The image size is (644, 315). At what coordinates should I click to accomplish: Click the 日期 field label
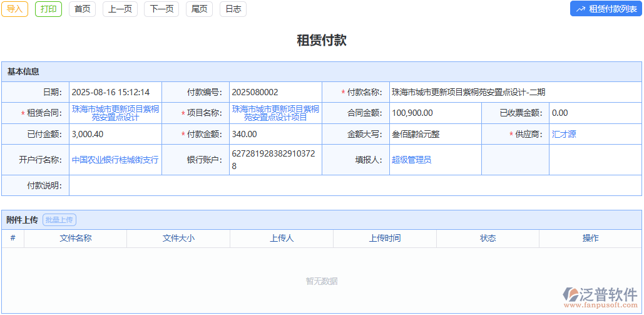point(53,93)
